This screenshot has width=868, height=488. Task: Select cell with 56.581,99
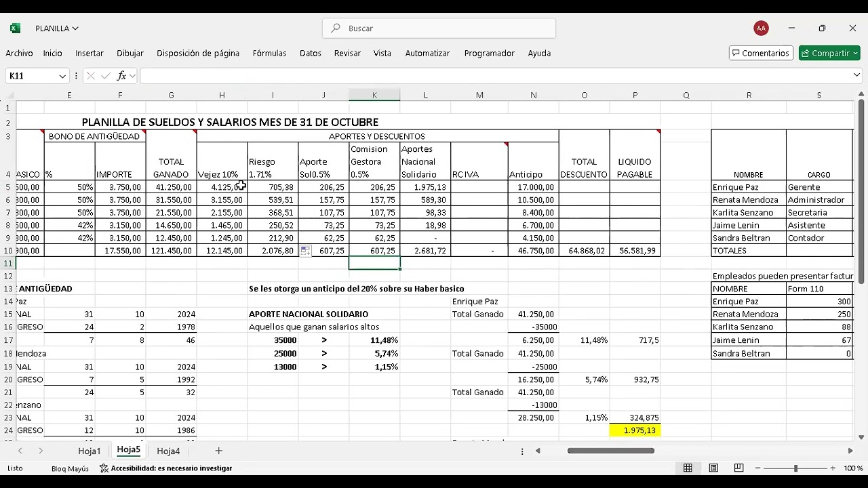[635, 251]
